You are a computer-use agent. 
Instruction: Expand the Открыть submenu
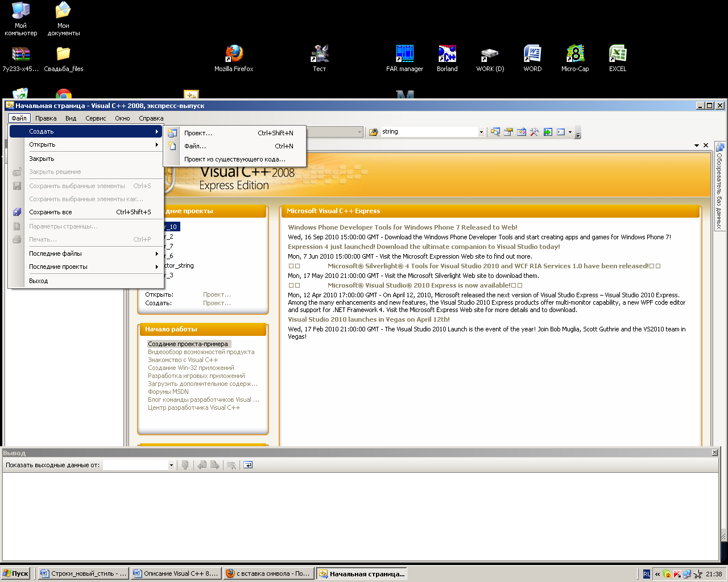pyautogui.click(x=86, y=144)
